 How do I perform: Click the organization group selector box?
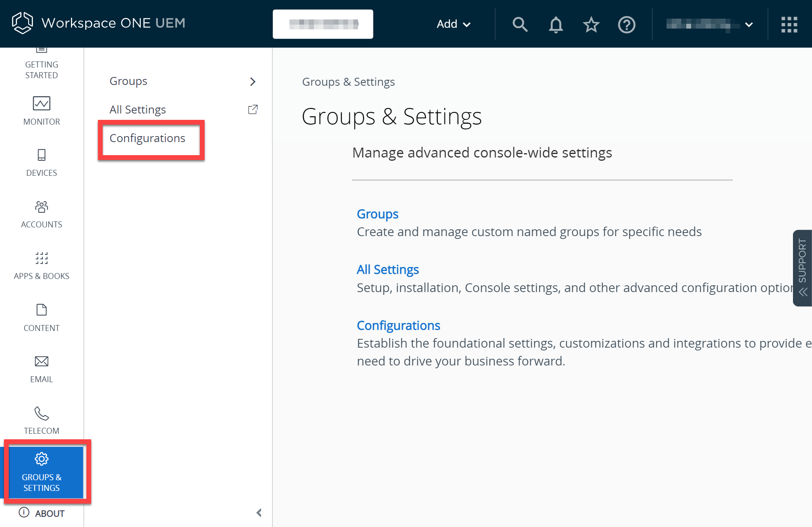(323, 24)
